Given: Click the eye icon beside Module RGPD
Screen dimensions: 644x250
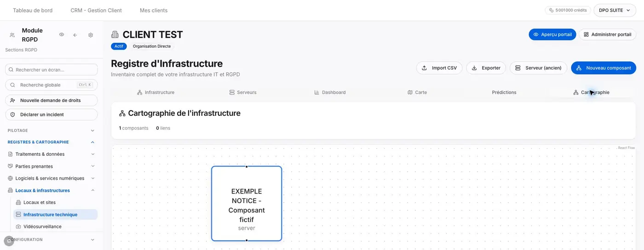Looking at the screenshot, I should [x=62, y=34].
